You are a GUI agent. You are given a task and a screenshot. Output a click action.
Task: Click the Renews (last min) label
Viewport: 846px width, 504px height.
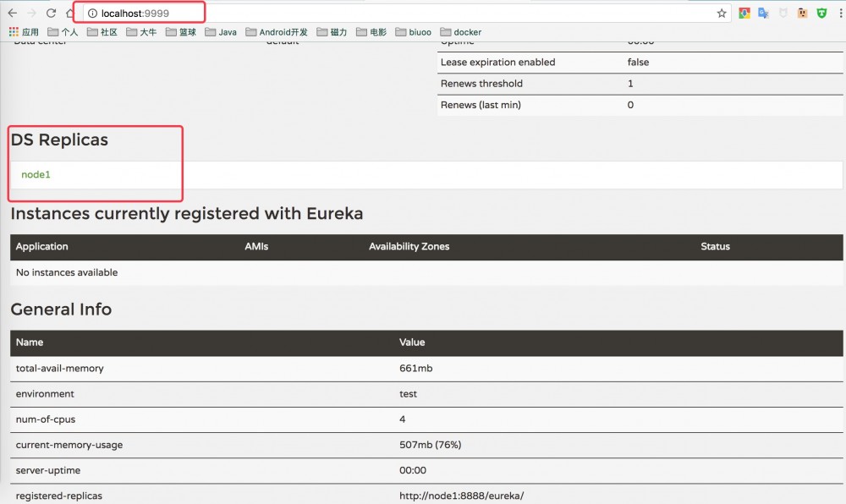point(481,105)
